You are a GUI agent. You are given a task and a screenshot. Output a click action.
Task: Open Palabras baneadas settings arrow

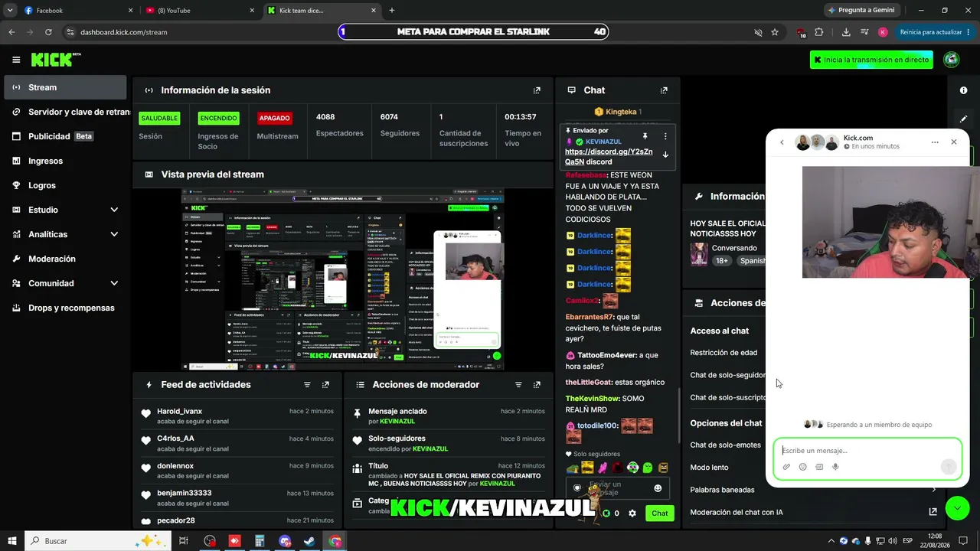[x=933, y=490]
